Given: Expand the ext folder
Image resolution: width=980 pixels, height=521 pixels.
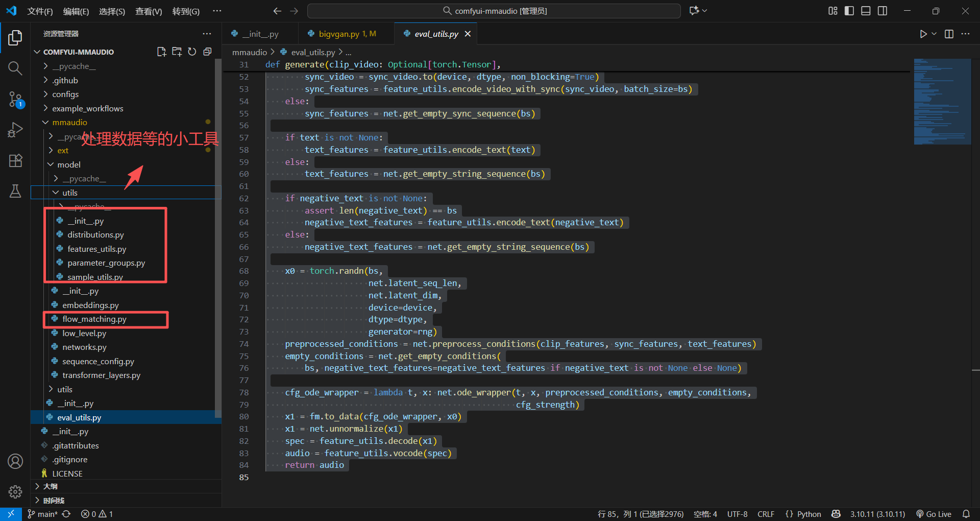Looking at the screenshot, I should (63, 150).
